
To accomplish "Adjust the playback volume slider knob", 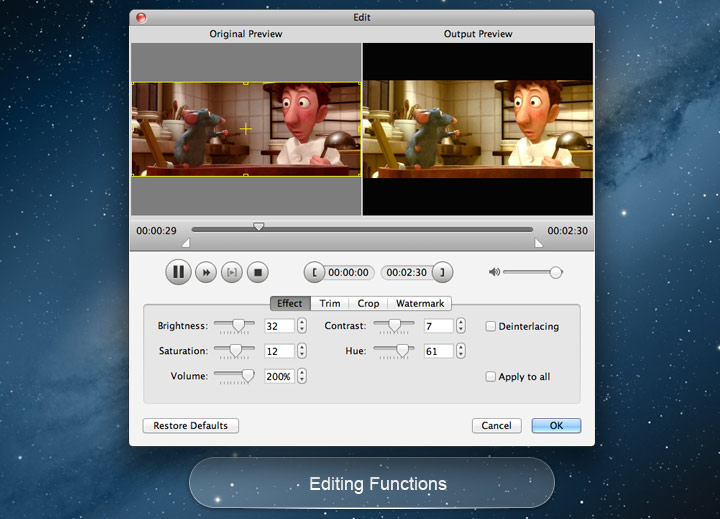I will [x=556, y=272].
